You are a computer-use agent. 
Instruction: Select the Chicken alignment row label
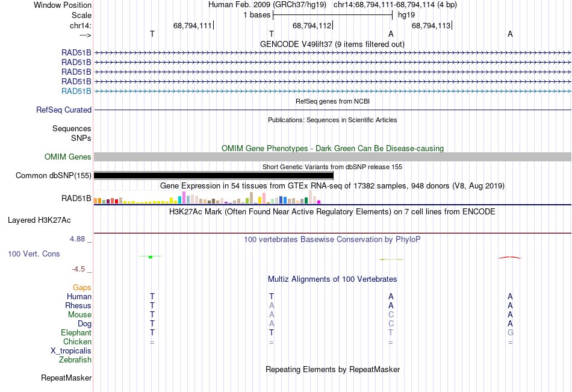(x=77, y=341)
